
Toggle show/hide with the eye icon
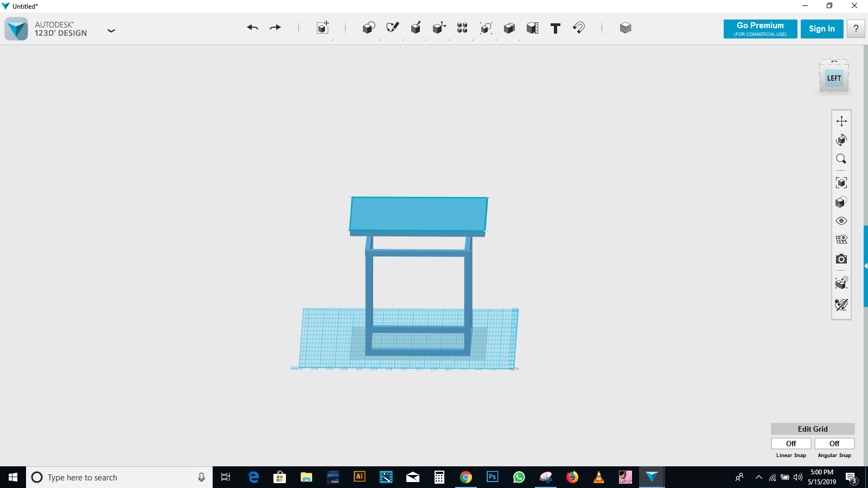[x=841, y=221]
